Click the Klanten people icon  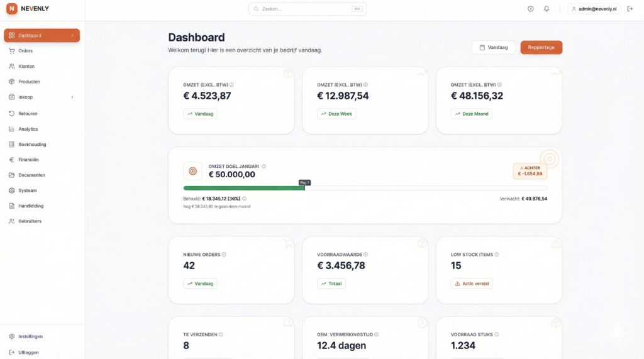click(11, 66)
